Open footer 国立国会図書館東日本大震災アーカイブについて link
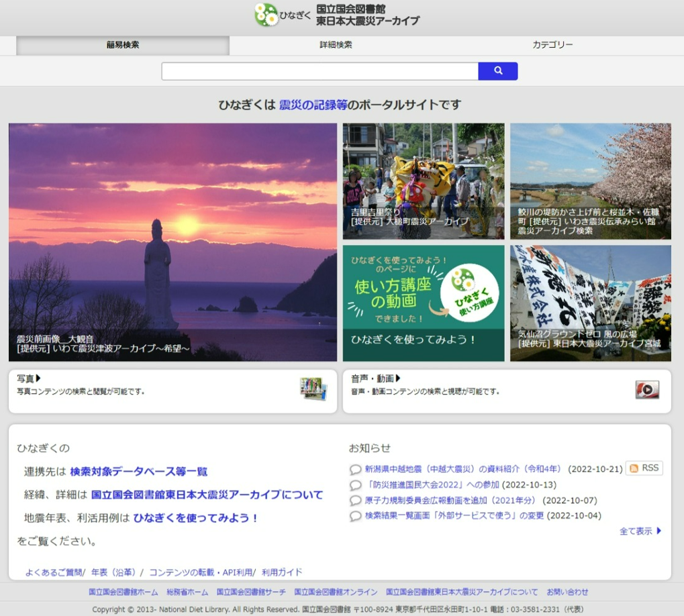The width and height of the screenshot is (684, 616). (462, 592)
